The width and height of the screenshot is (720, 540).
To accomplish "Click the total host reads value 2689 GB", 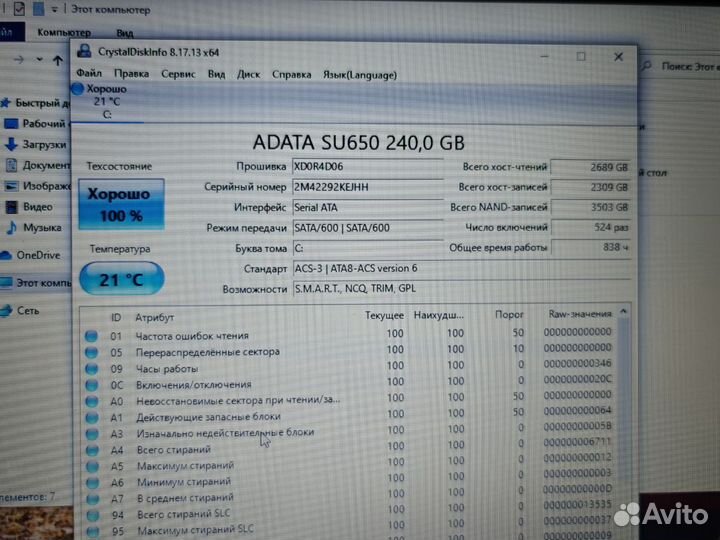I will tap(591, 167).
